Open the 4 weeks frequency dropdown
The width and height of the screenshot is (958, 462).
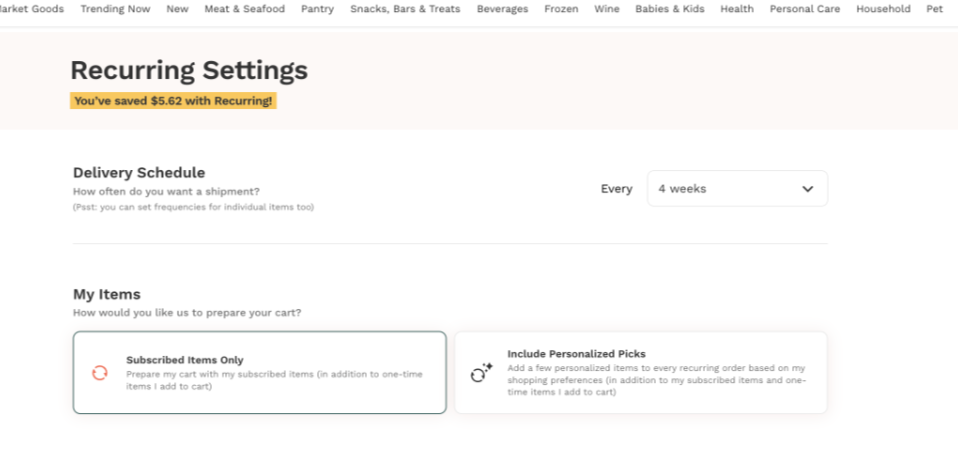coord(737,189)
